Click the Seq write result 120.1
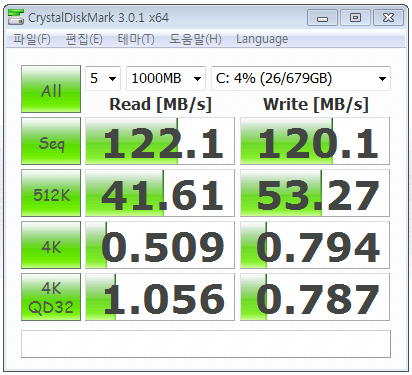This screenshot has height=375, width=412. (315, 141)
